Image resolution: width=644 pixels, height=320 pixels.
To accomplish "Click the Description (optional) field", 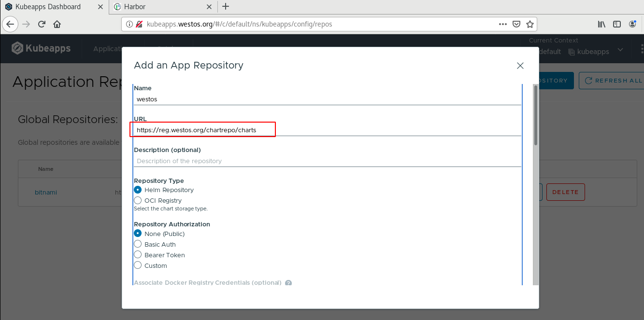I will click(328, 161).
